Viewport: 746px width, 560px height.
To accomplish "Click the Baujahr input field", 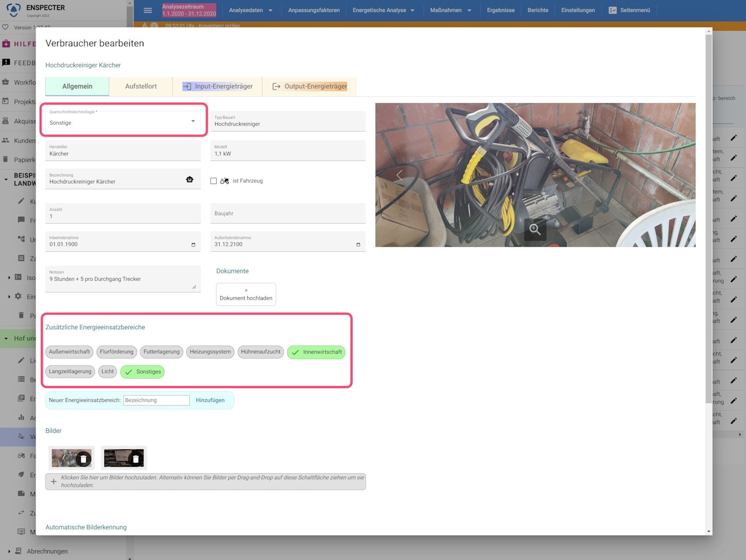I will tap(287, 213).
